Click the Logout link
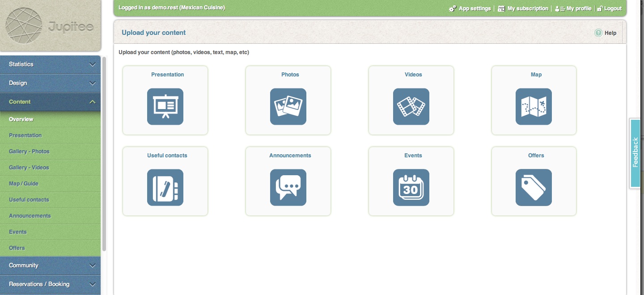 pos(613,8)
